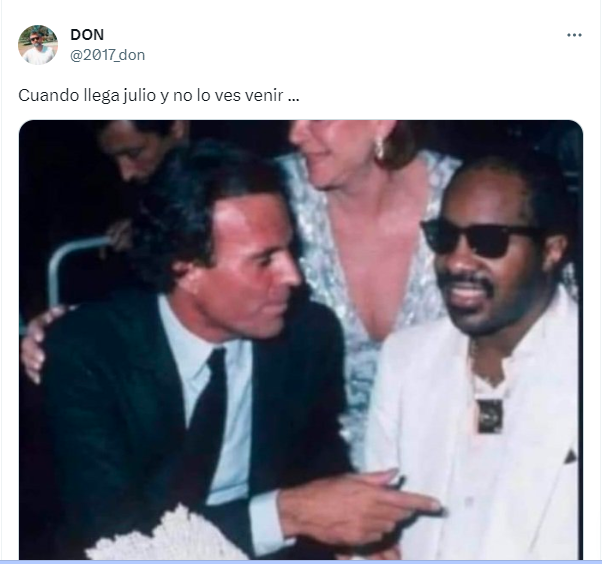Open the attached photo in the tweet
The image size is (602, 564).
301,340
